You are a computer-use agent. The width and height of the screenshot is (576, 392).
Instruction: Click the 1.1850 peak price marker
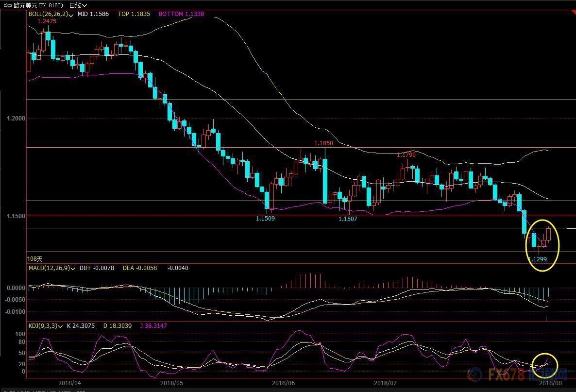(x=323, y=143)
